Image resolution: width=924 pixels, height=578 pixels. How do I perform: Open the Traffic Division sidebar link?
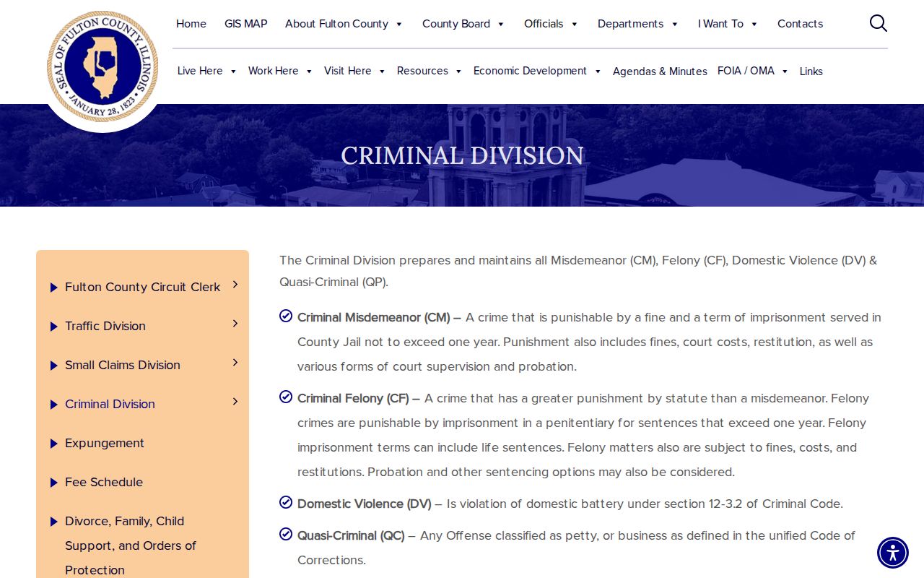[105, 326]
